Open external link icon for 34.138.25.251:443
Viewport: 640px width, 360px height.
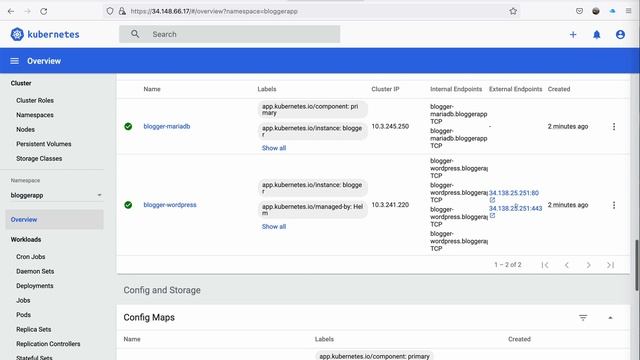pyautogui.click(x=492, y=216)
